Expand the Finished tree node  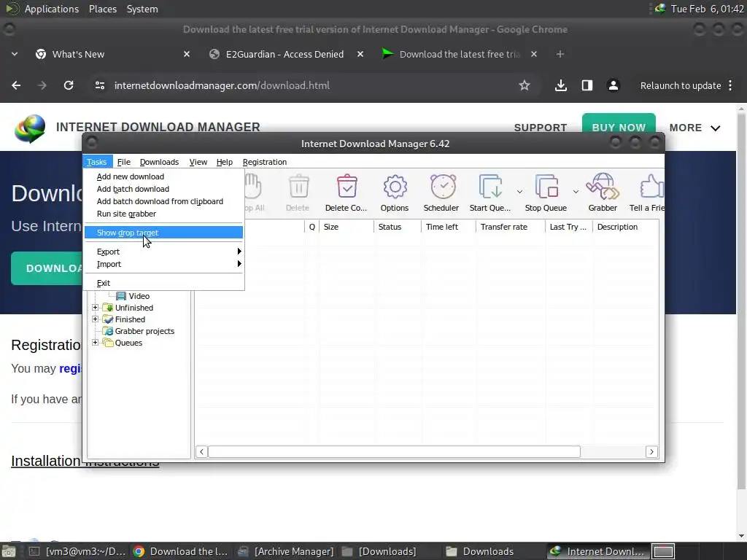tap(96, 319)
